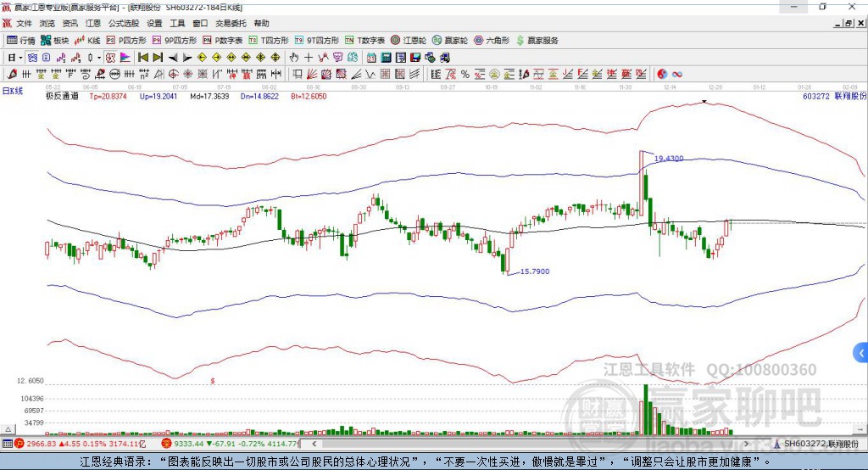Open the 交易委托 menu
Image resolution: width=868 pixels, height=470 pixels.
point(231,23)
